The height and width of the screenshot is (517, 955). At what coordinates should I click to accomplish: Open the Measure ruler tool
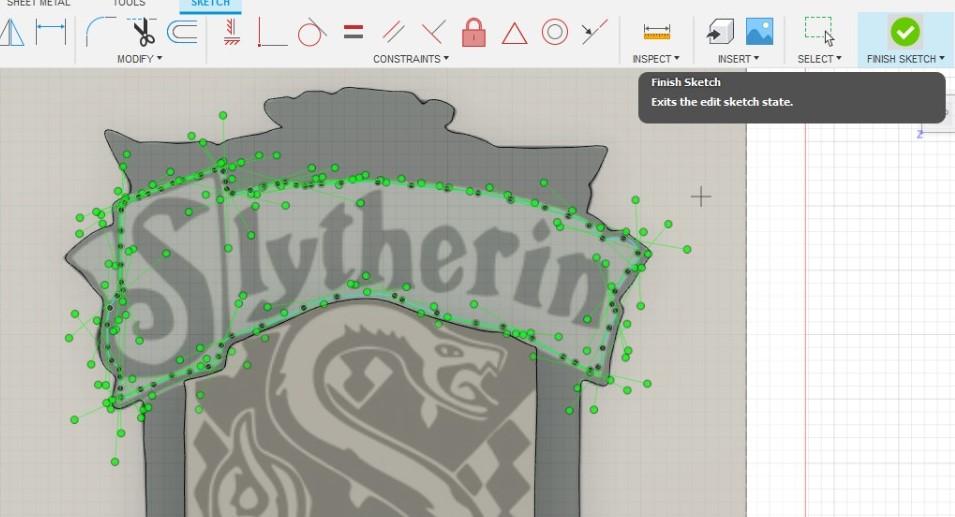click(x=657, y=32)
